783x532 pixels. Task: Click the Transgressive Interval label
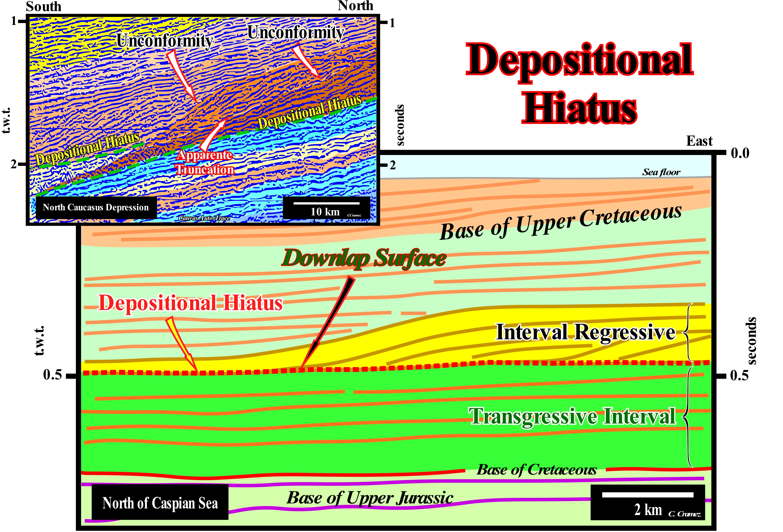572,416
